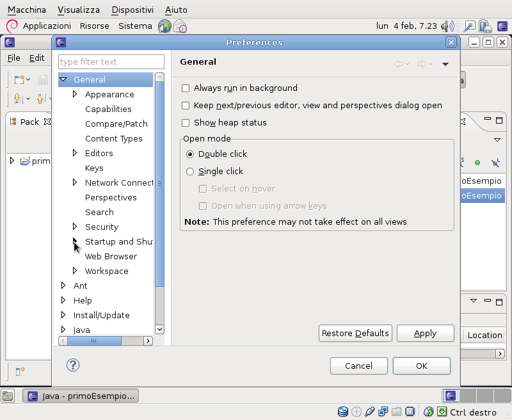Expand the Install/Update tree node

(x=63, y=315)
